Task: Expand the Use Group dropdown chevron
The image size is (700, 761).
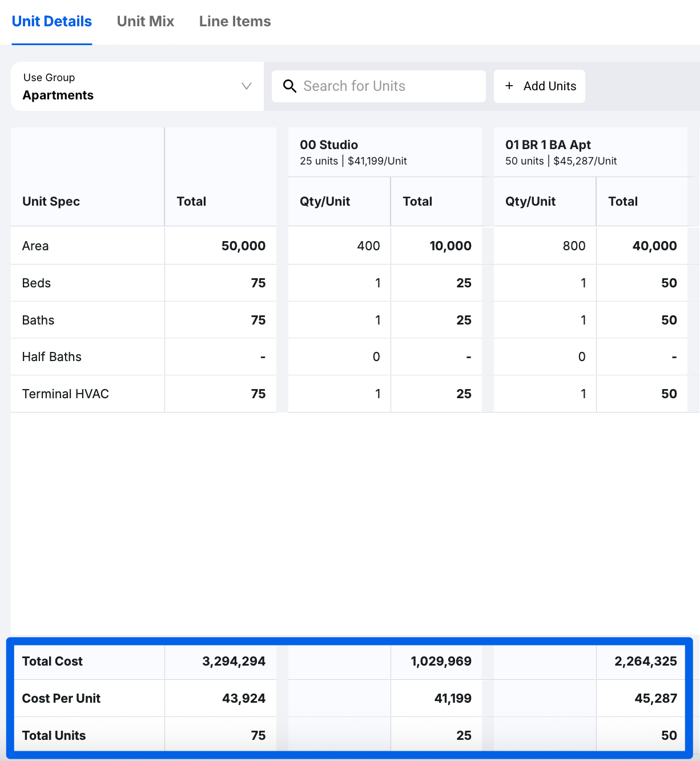Action: coord(246,86)
